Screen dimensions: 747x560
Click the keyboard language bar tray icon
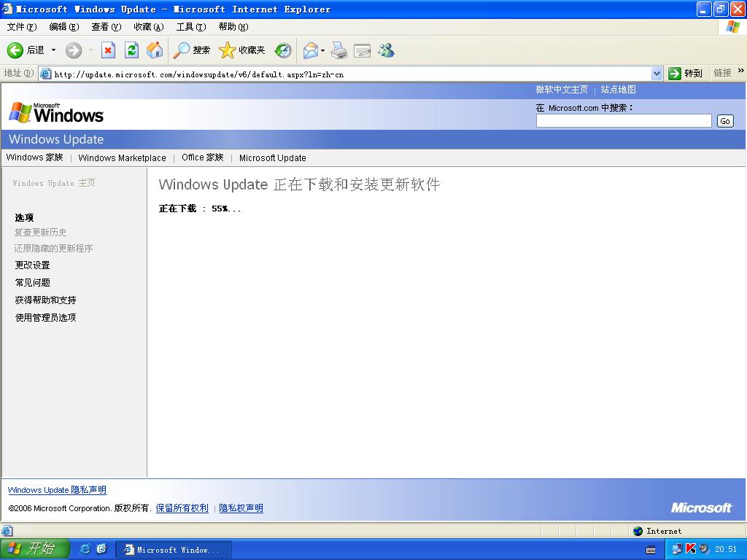point(650,550)
